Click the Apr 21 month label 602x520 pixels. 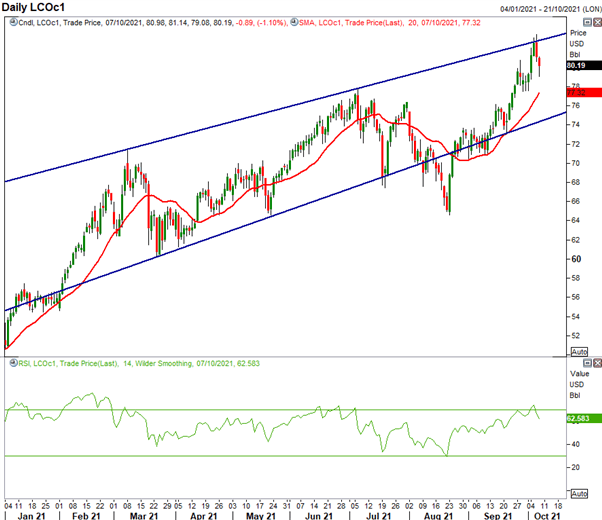203,516
